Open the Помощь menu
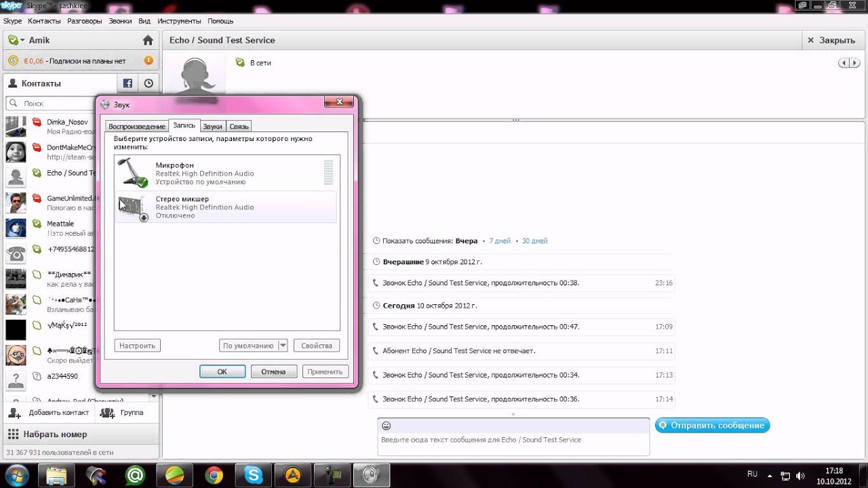This screenshot has width=868, height=488. (220, 21)
